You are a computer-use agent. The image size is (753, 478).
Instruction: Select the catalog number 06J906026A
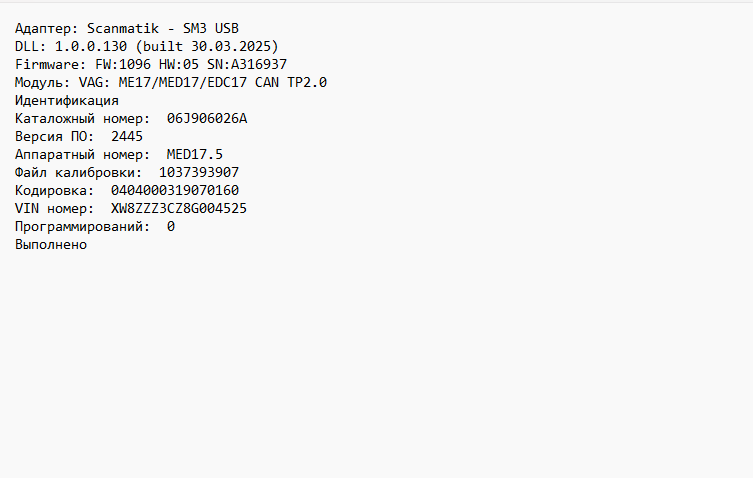pyautogui.click(x=207, y=118)
